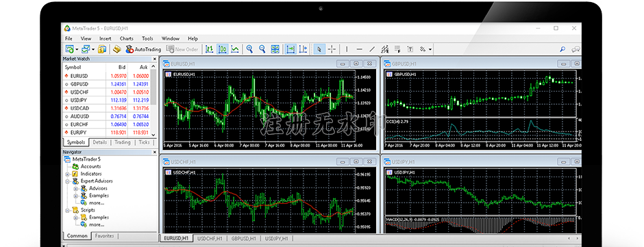This screenshot has height=247, width=644.
Task: Open the File menu
Action: pyautogui.click(x=69, y=38)
